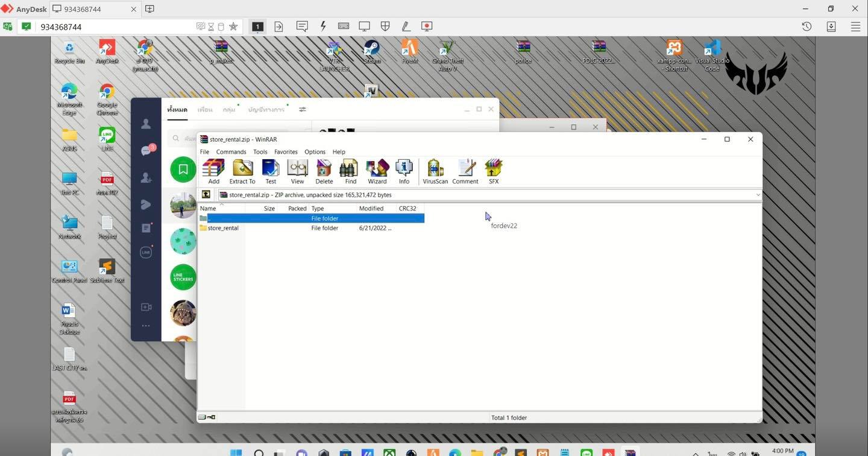Click the LINE friends icon in sidebar
This screenshot has height=456, width=868.
click(x=146, y=124)
